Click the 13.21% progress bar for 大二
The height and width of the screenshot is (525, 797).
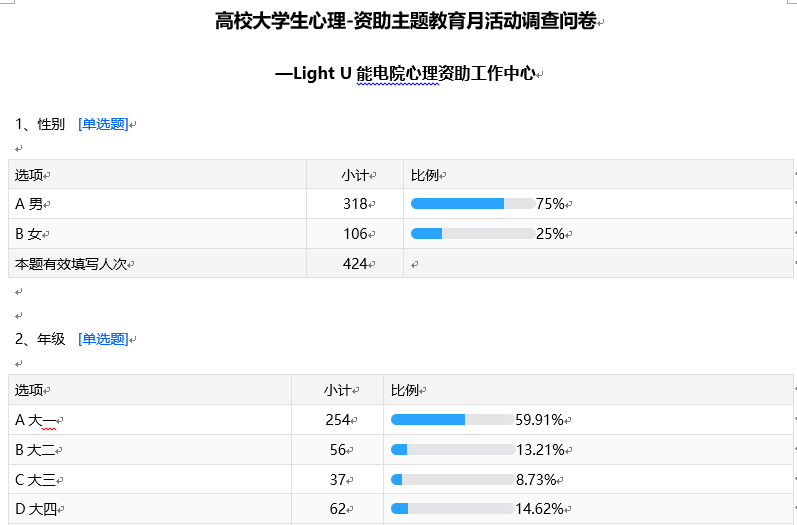pyautogui.click(x=452, y=450)
